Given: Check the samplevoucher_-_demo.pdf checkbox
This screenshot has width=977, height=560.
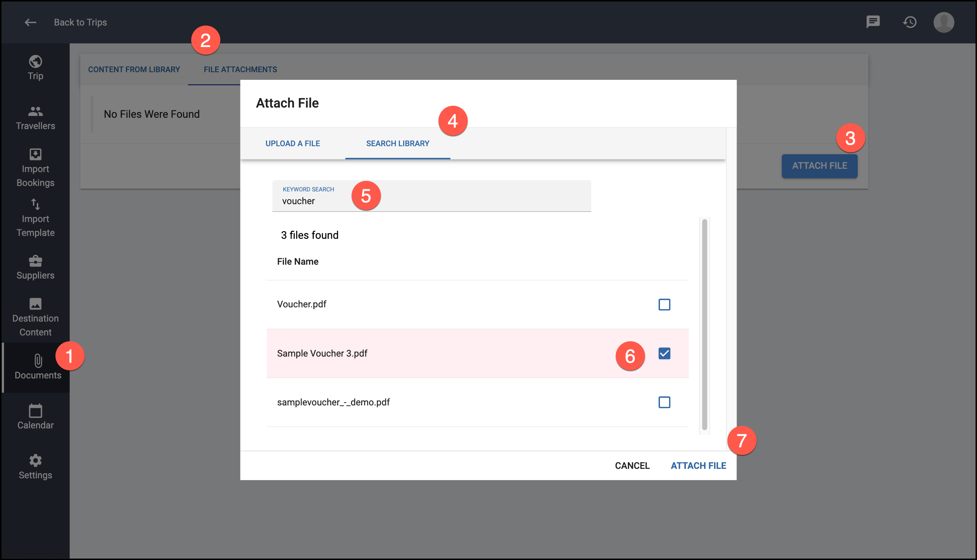Looking at the screenshot, I should (x=664, y=402).
